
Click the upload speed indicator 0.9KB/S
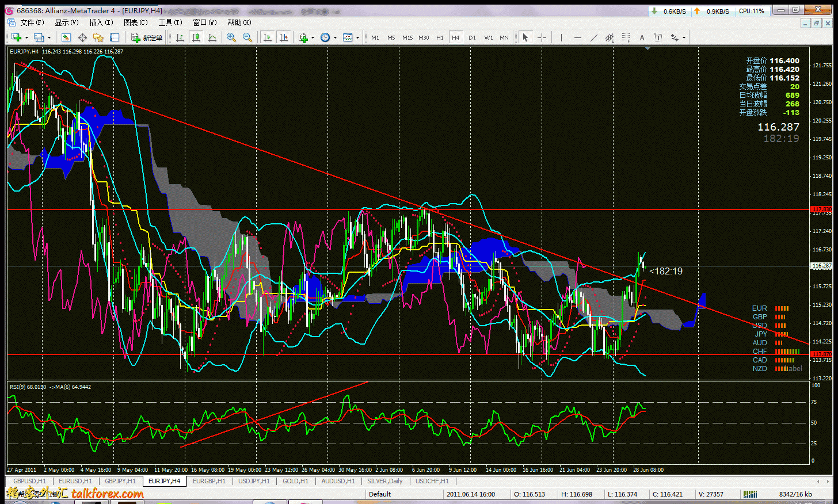click(713, 11)
